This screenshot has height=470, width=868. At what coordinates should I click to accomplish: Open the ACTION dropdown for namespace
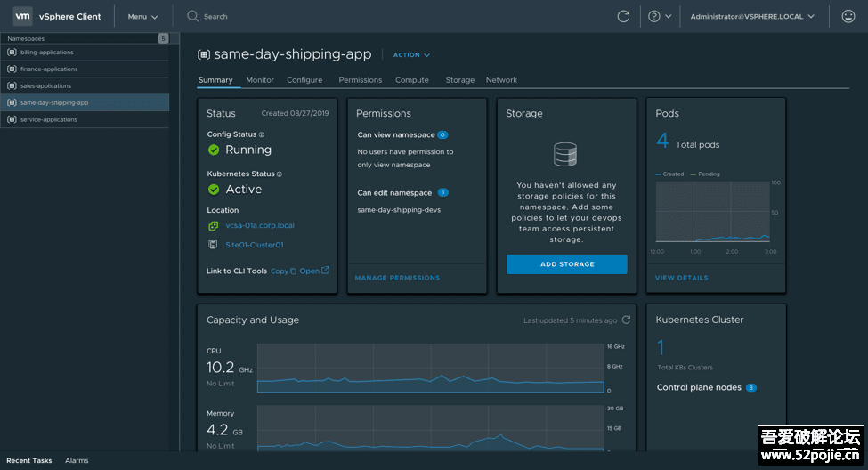click(x=411, y=55)
